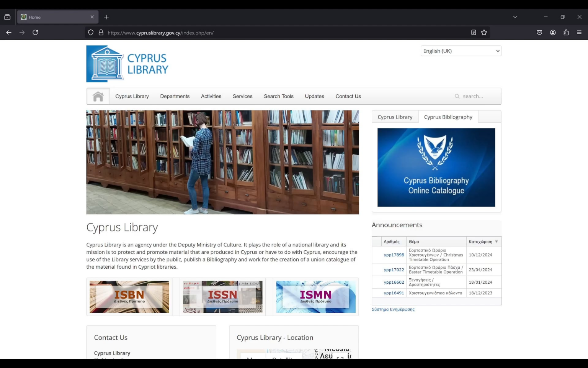Toggle reader view icon
588x368 pixels.
474,33
